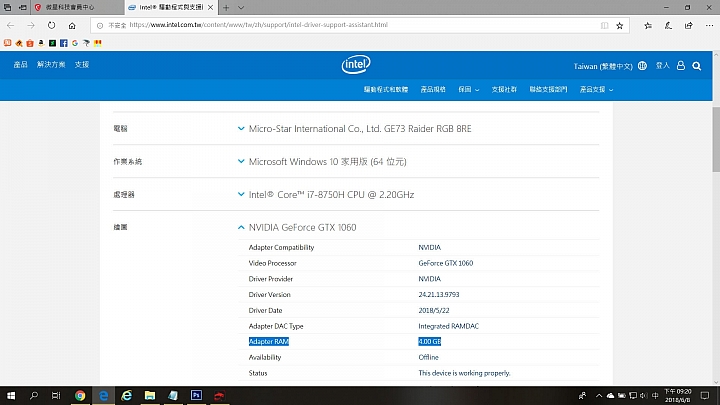Go to the browser home page icon
The width and height of the screenshot is (720, 405).
click(72, 25)
